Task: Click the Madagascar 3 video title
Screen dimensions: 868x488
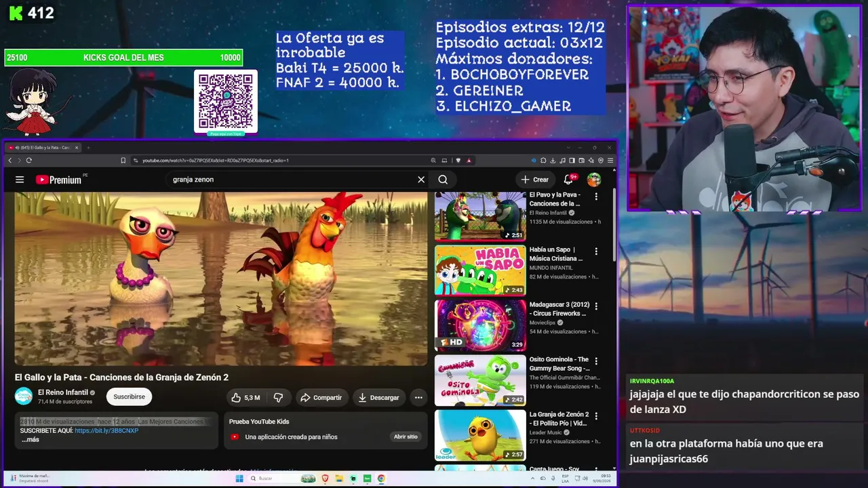Action: pyautogui.click(x=559, y=309)
